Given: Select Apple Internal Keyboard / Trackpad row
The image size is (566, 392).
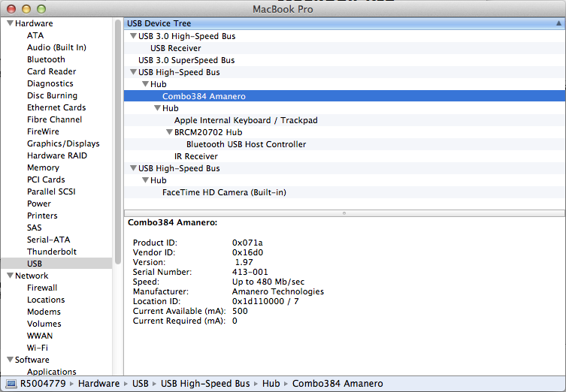Looking at the screenshot, I should click(x=344, y=120).
